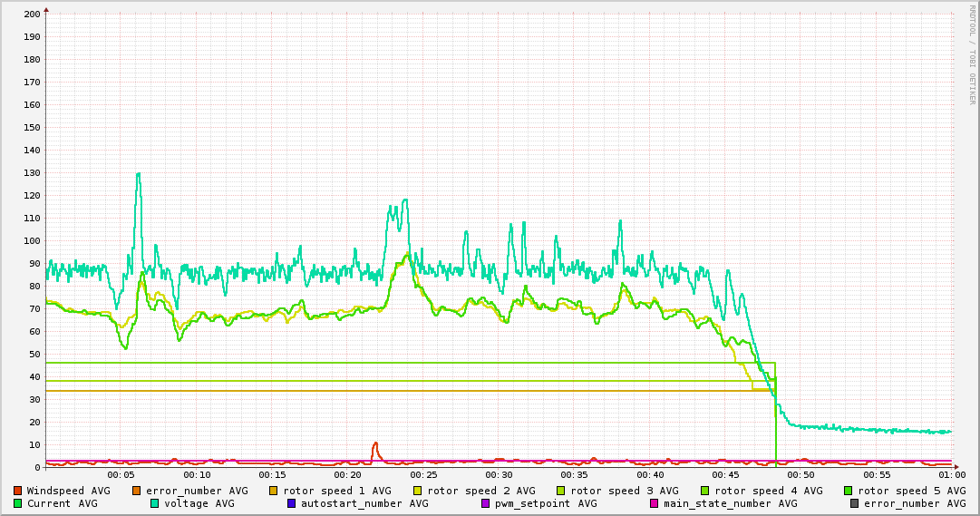Click the pink main_state_number AVG swatch

click(655, 503)
